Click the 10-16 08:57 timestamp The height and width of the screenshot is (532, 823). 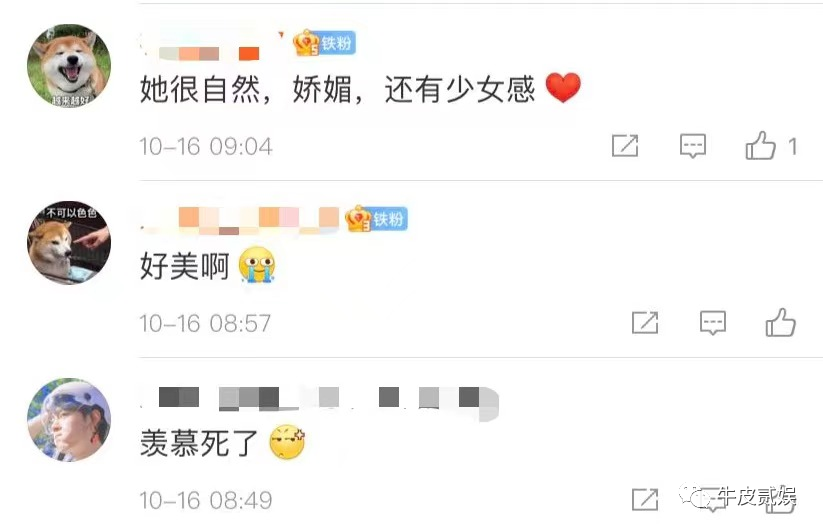pyautogui.click(x=205, y=323)
